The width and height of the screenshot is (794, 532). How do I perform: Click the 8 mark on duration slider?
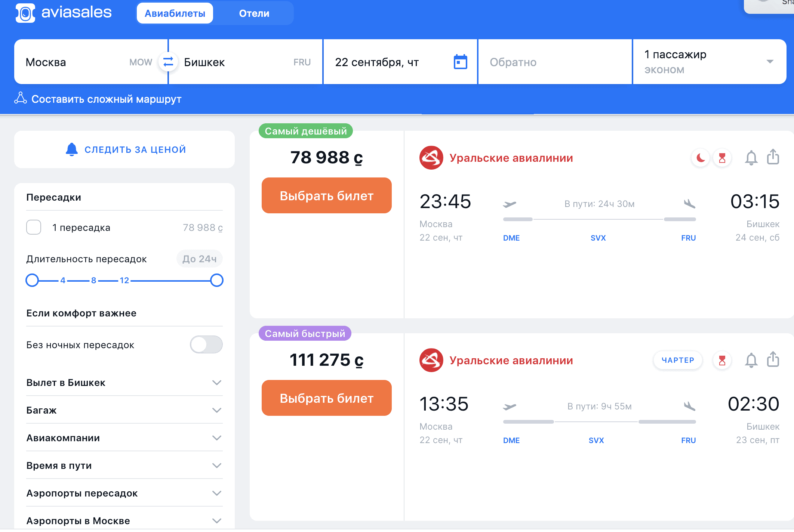(93, 280)
